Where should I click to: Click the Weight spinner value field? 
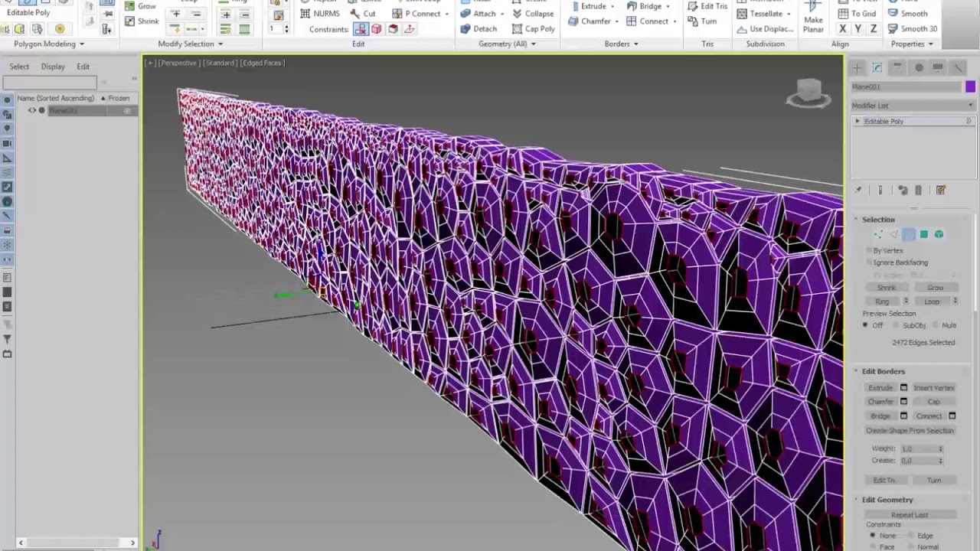(x=918, y=448)
